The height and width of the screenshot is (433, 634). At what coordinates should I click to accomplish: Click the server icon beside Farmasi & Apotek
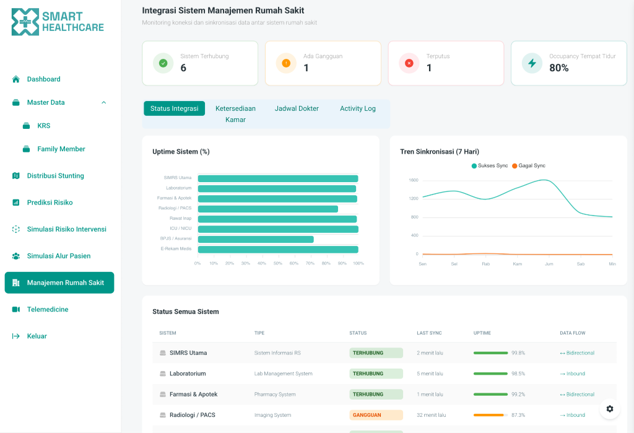(x=163, y=394)
